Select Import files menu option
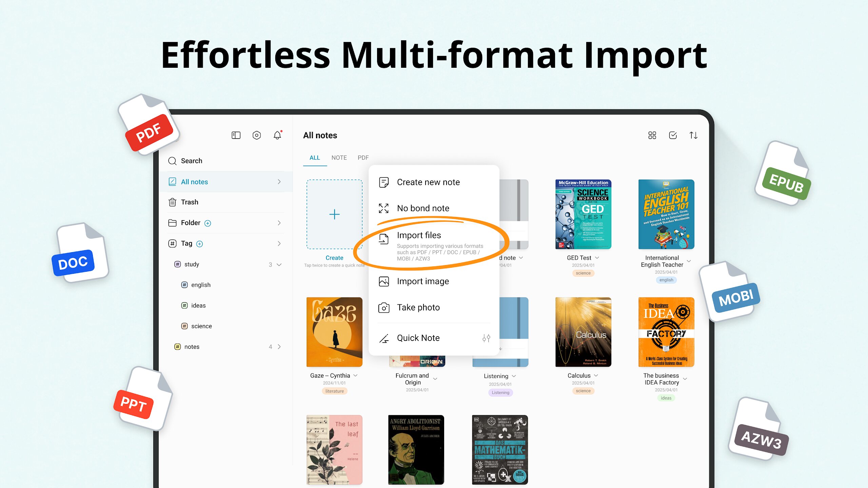This screenshot has width=868, height=488. point(419,236)
